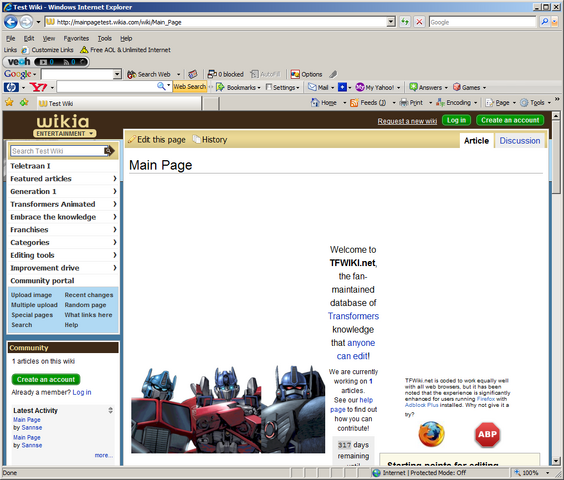Open the Tools menu in the menu bar

pos(105,38)
